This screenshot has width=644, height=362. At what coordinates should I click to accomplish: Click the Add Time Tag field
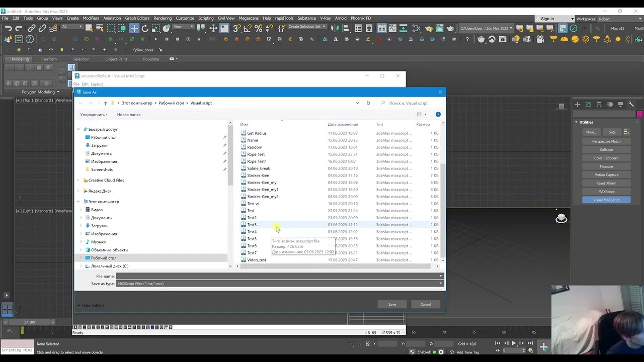[x=468, y=352]
